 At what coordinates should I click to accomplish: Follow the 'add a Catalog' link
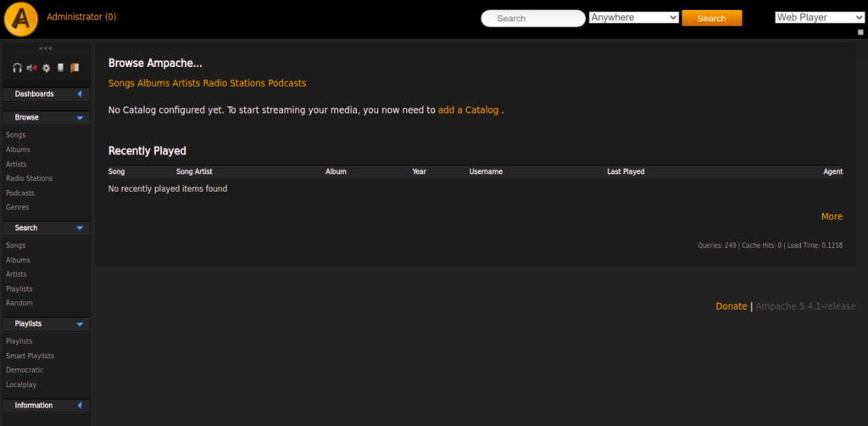pos(468,109)
